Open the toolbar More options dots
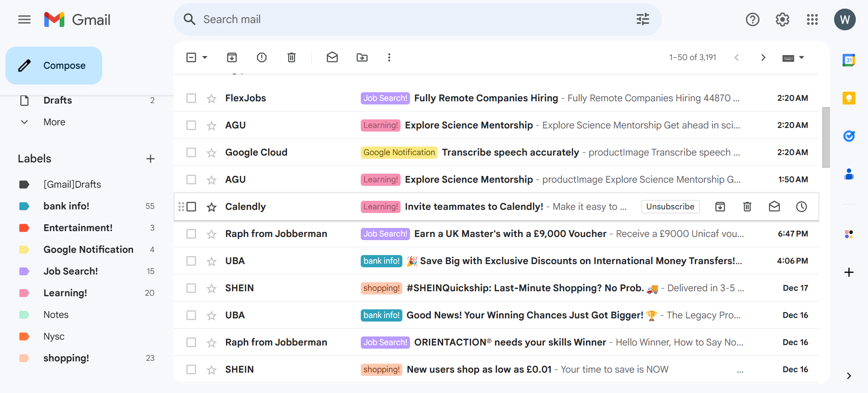This screenshot has height=393, width=868. (x=389, y=57)
